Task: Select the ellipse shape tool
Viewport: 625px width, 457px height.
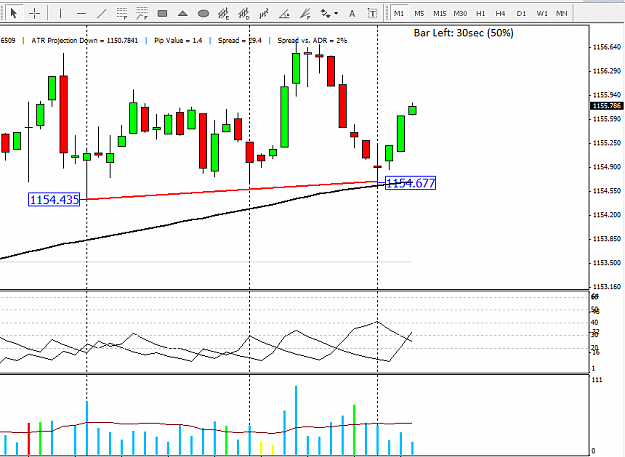Action: [203, 14]
